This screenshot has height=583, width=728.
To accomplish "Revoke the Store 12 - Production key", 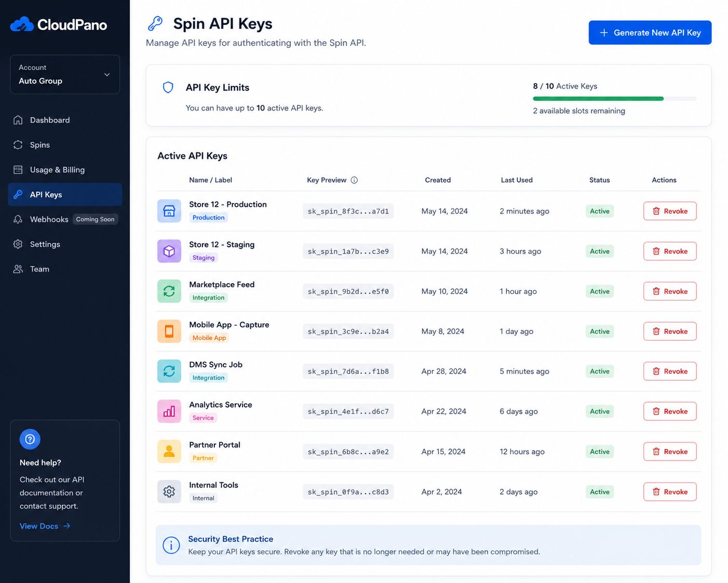I will (x=670, y=211).
